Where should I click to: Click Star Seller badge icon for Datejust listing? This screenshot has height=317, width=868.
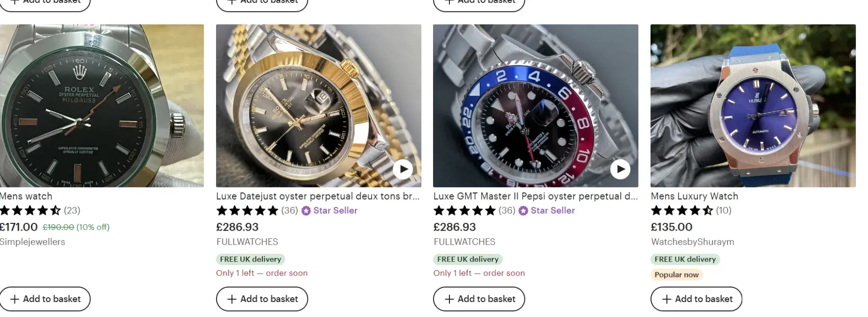[x=306, y=211]
